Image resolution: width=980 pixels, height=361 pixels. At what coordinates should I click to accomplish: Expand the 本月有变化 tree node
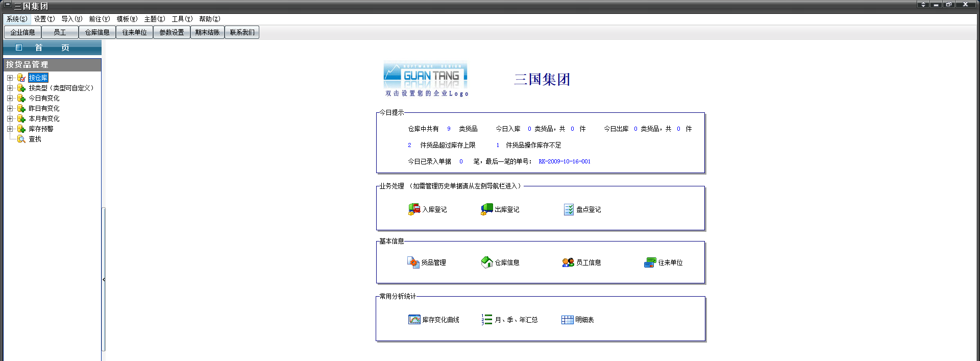10,118
